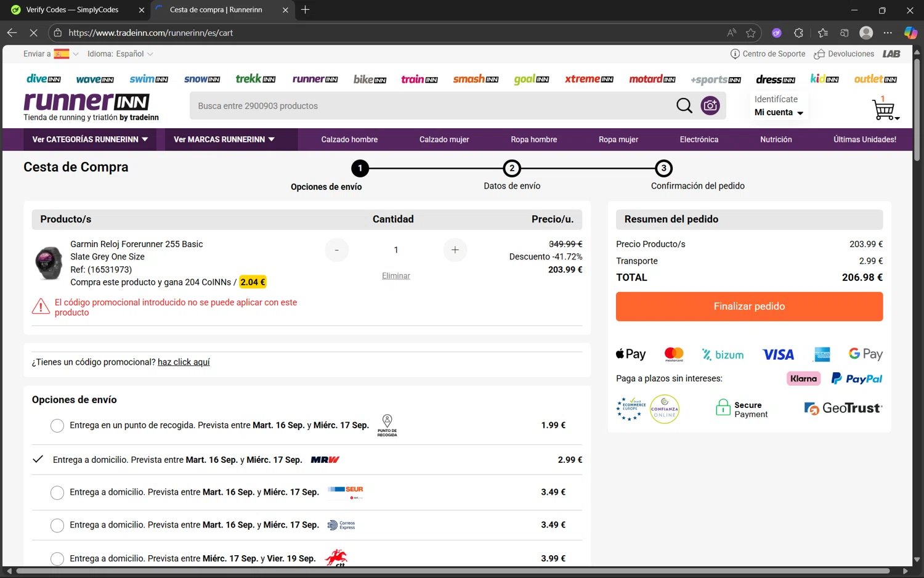Open Calzado mujer menu item

(x=444, y=139)
